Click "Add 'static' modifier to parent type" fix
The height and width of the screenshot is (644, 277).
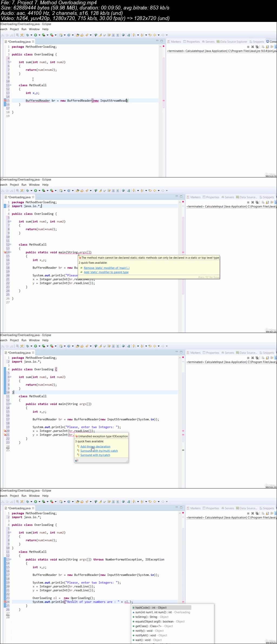tap(106, 272)
